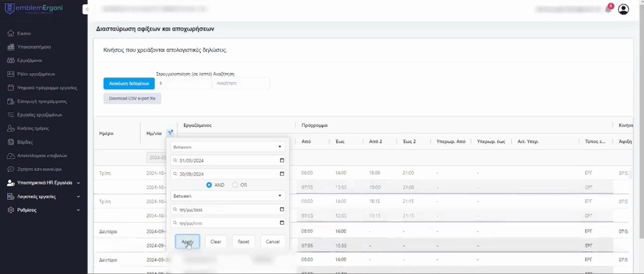Open Κινήσεις ημέρας menu item
644x274 pixels.
[x=33, y=129]
